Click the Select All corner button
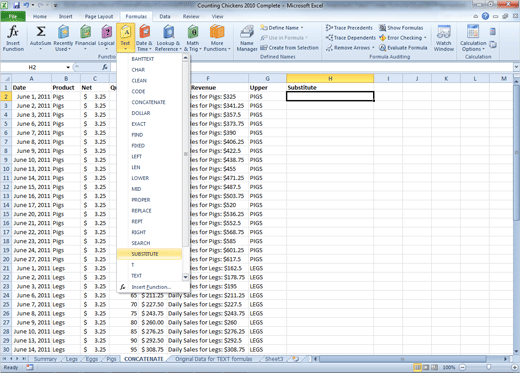This screenshot has height=373, width=520. click(6, 78)
